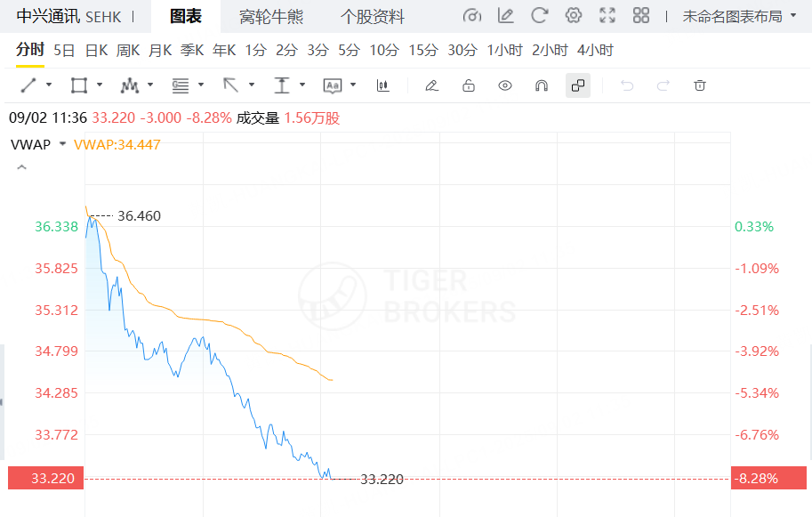
Task: Enter fullscreen chart mode
Action: [607, 15]
